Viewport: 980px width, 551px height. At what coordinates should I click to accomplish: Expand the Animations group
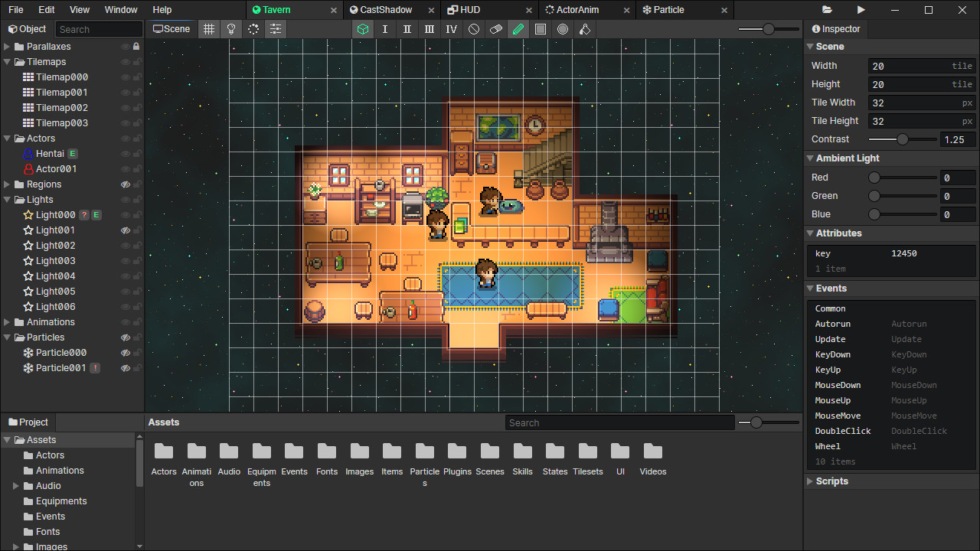(8, 321)
